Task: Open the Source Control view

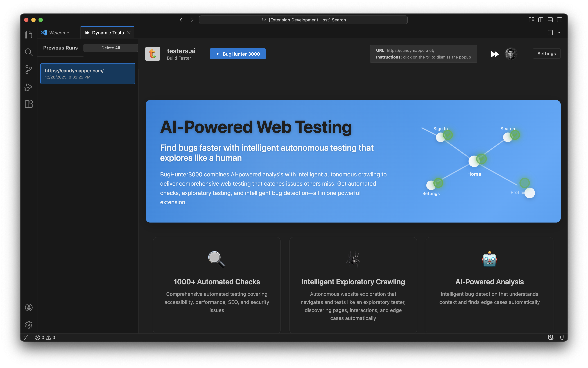Action: click(x=29, y=70)
